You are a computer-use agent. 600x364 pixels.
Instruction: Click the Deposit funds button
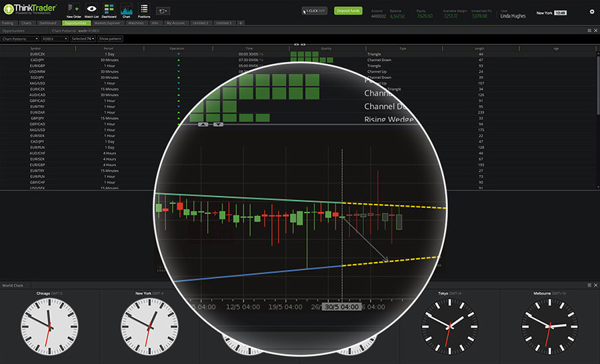click(x=348, y=11)
